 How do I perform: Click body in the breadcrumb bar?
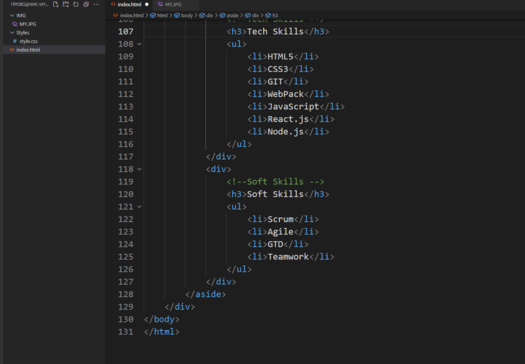(x=187, y=15)
